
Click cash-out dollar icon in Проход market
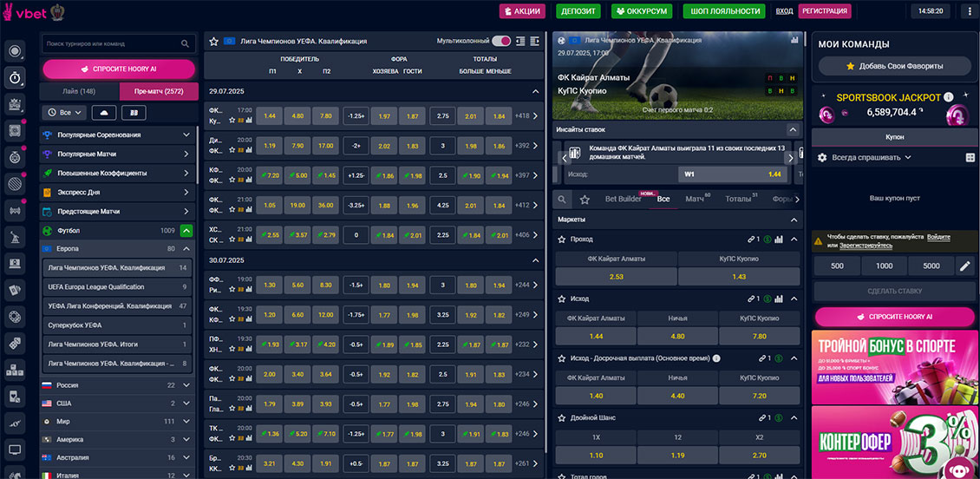point(767,239)
